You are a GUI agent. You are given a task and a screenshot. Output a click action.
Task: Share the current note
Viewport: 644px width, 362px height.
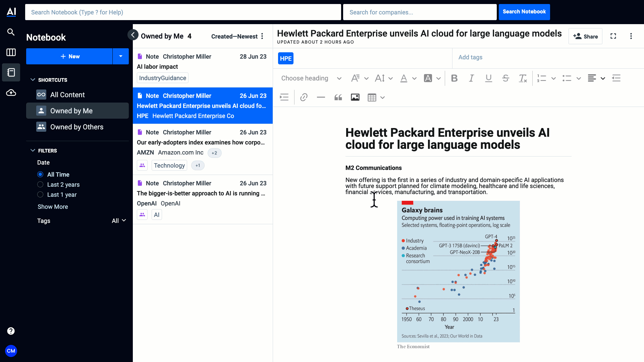click(x=585, y=36)
